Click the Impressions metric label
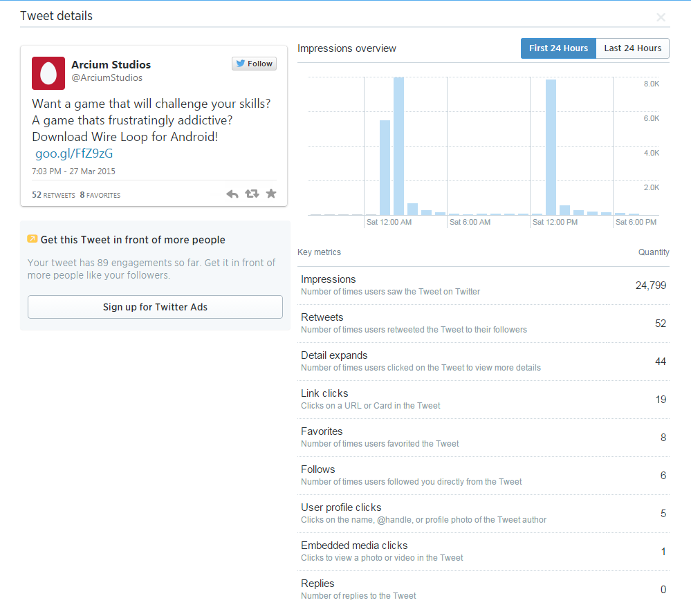691x616 pixels. pyautogui.click(x=329, y=279)
